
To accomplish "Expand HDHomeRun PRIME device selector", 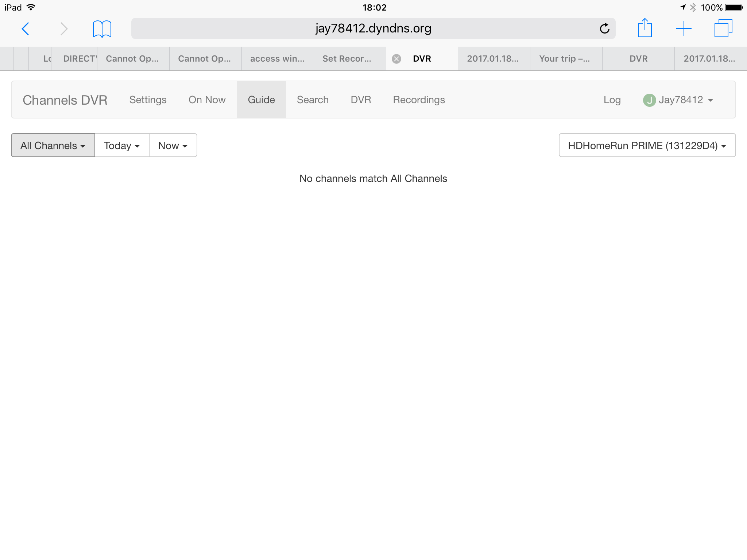I will (647, 145).
